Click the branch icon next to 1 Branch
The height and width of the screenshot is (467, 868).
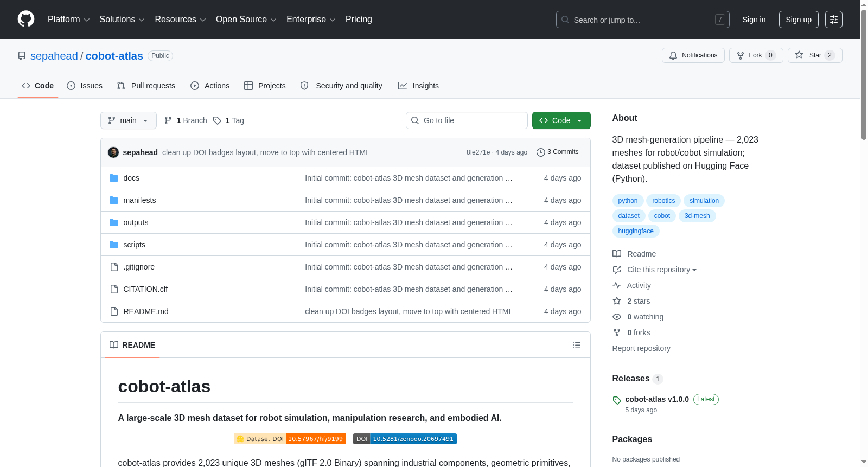pos(168,120)
